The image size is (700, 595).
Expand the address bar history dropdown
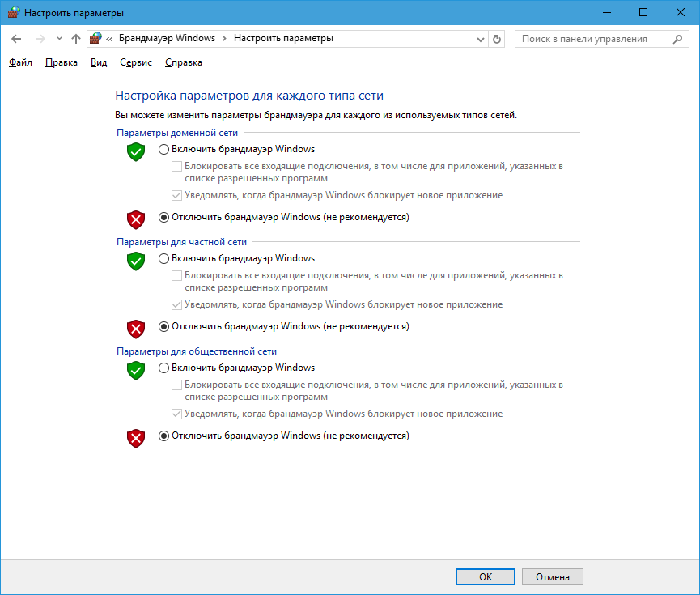pyautogui.click(x=481, y=40)
